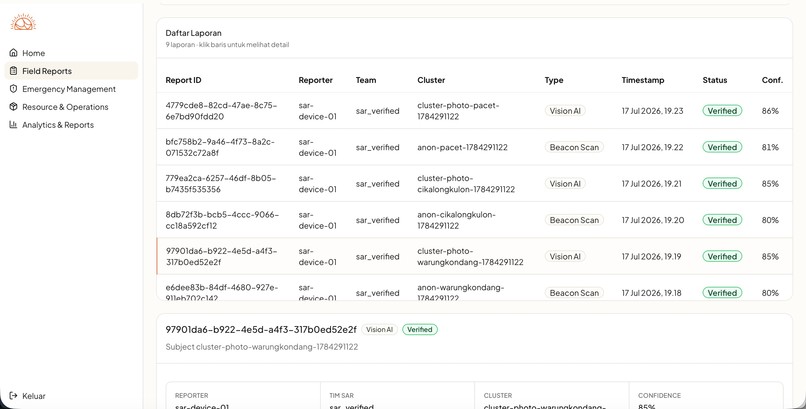Click the Field Reports clipboard icon
The height and width of the screenshot is (409, 806).
13,71
